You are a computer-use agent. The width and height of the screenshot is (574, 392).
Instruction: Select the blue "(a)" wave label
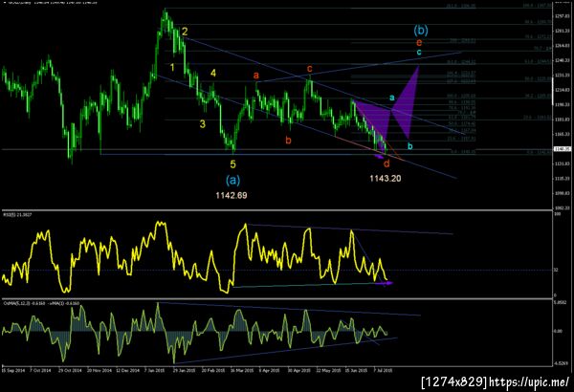(232, 180)
